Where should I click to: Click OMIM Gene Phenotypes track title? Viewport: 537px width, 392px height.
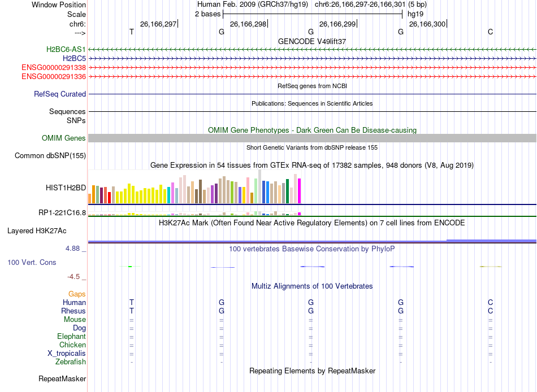tap(312, 130)
